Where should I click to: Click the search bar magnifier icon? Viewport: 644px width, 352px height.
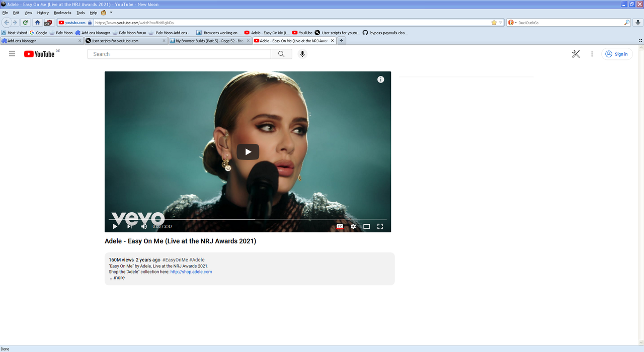[x=627, y=23]
